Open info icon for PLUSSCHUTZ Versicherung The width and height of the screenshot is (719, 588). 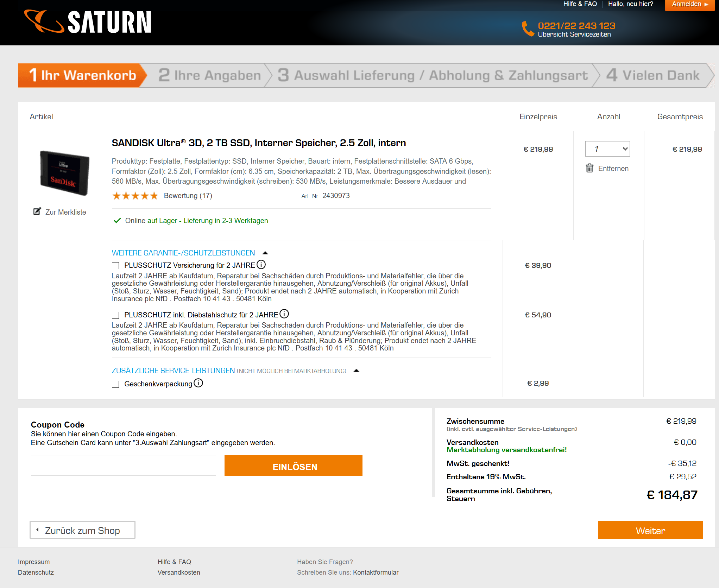[x=261, y=264]
